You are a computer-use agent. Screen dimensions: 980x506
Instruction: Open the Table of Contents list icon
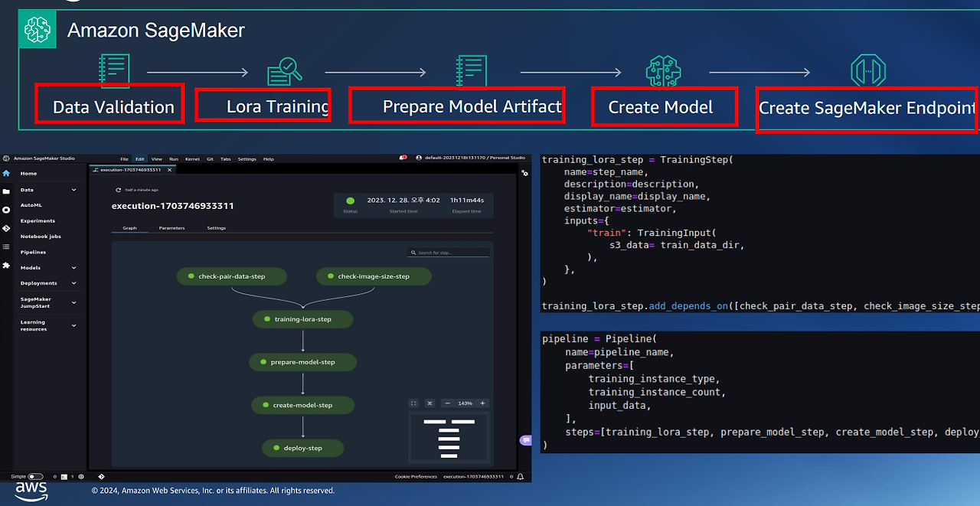(x=6, y=246)
